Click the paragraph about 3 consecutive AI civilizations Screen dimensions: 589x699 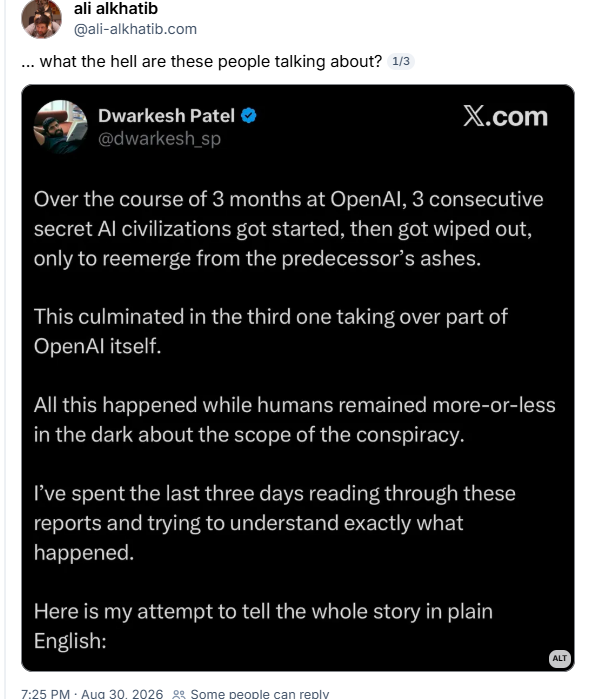288,229
